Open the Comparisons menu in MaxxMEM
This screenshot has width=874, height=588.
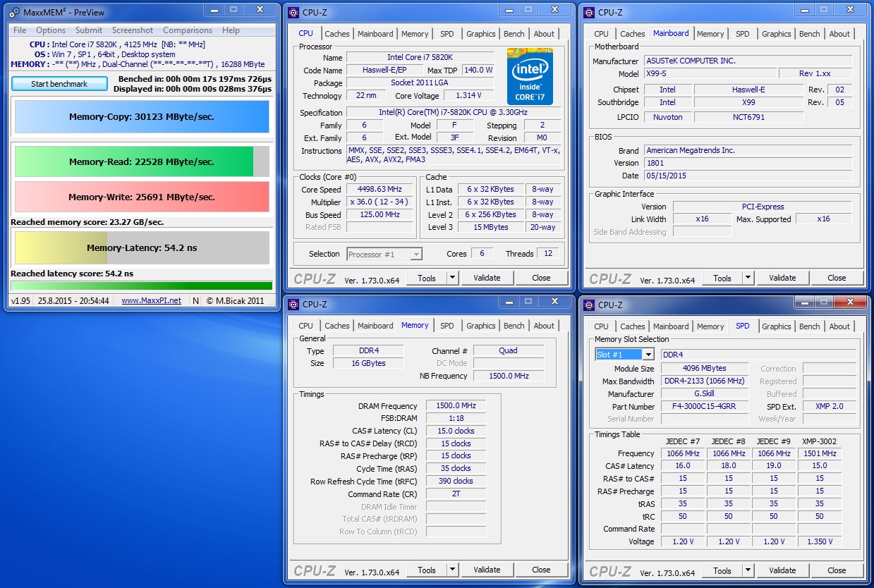[x=188, y=30]
